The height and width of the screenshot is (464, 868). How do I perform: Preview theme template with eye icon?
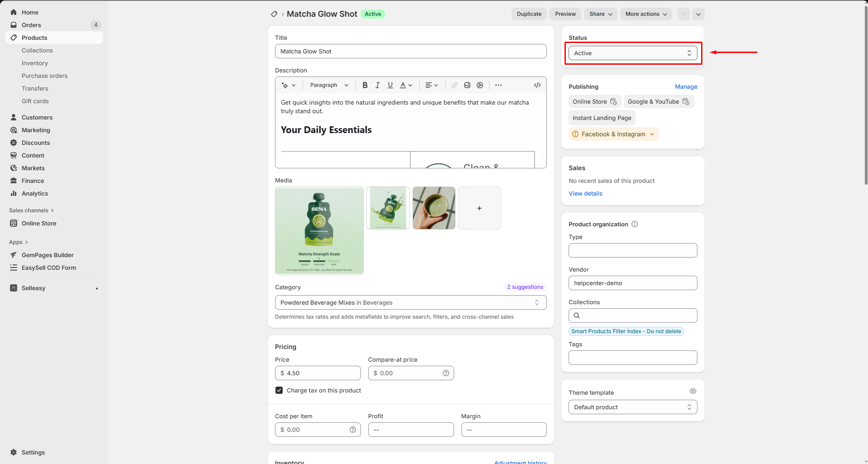point(693,391)
